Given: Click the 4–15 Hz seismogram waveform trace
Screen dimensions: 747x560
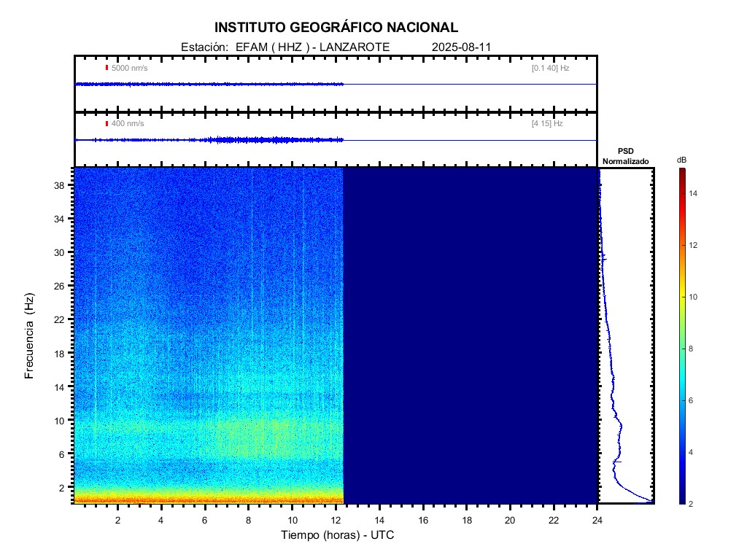Looking at the screenshot, I should coord(336,140).
